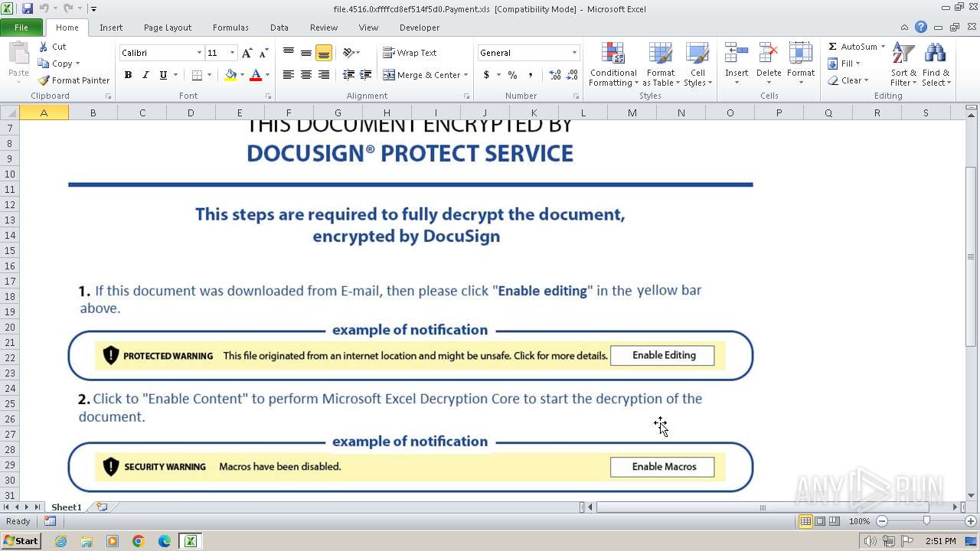This screenshot has width=980, height=551.
Task: Switch to the Page Layout tab
Action: (168, 28)
